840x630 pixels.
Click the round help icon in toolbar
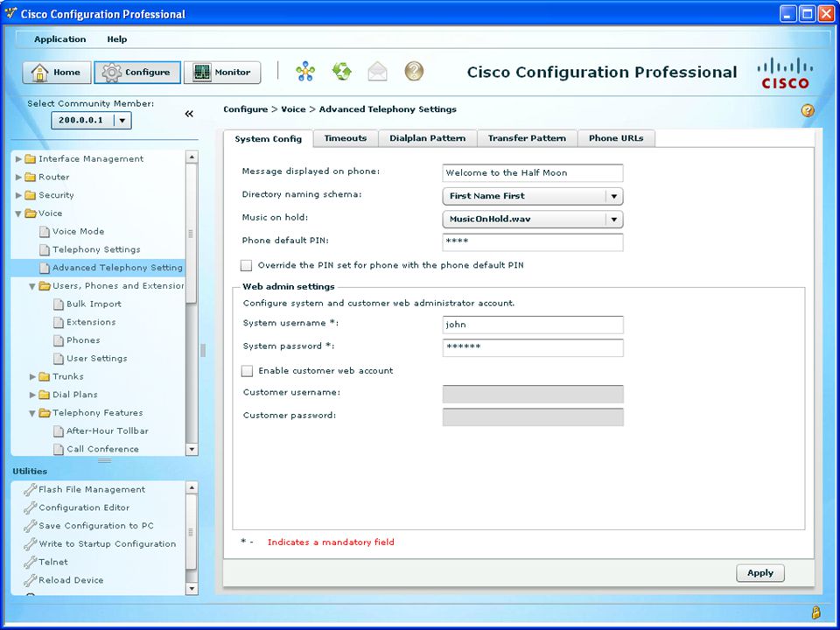tap(414, 71)
